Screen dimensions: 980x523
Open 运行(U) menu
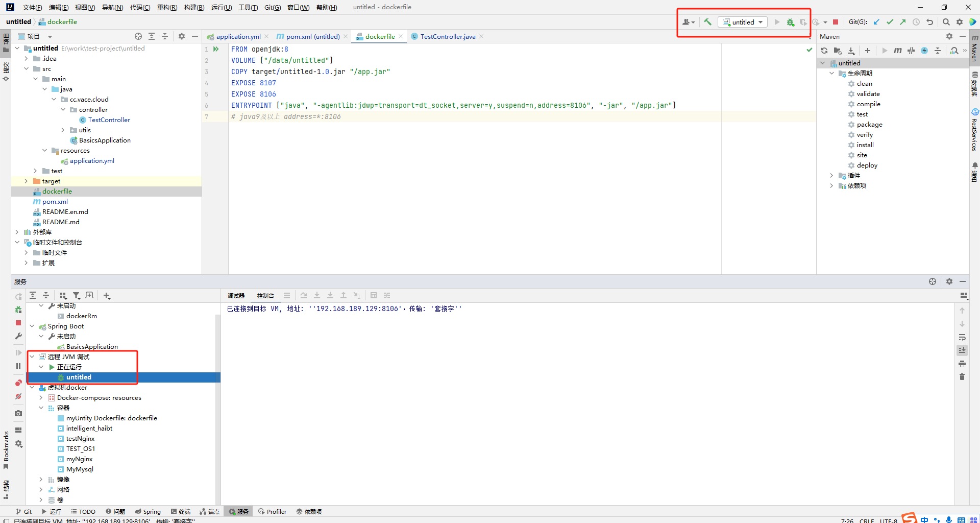click(222, 7)
